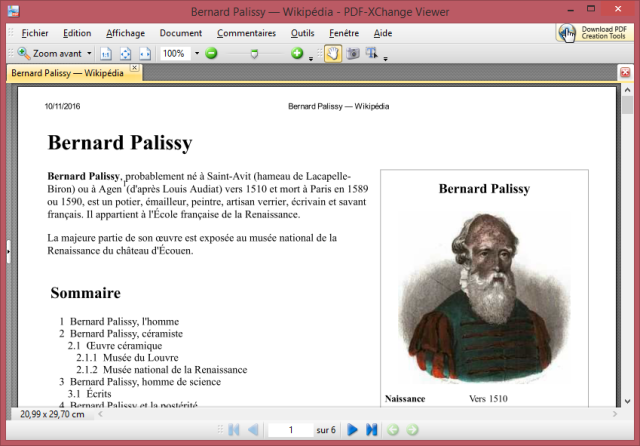
Task: Click the Snapshot camera tool
Action: click(x=352, y=53)
